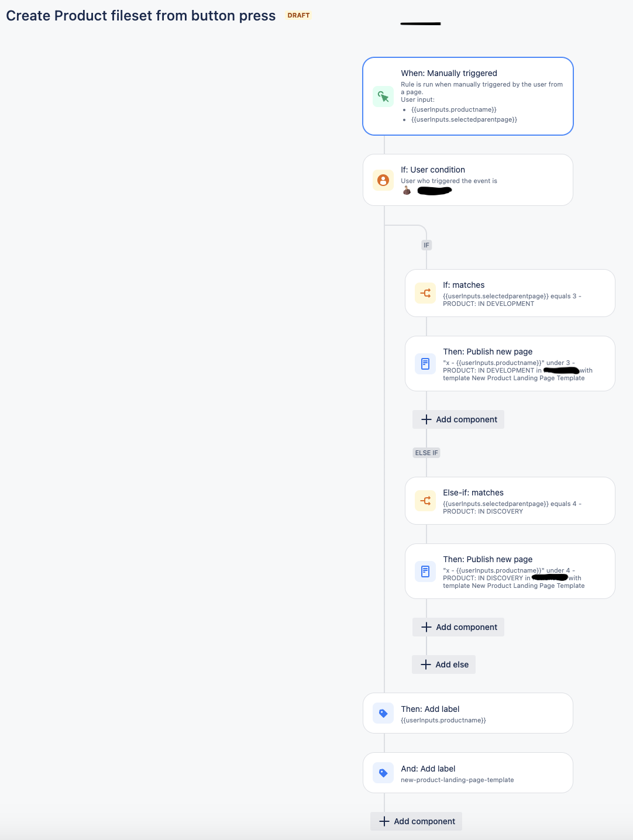Click the branch icon on 'If: matches'
Screen dimensions: 633x840
(425, 293)
